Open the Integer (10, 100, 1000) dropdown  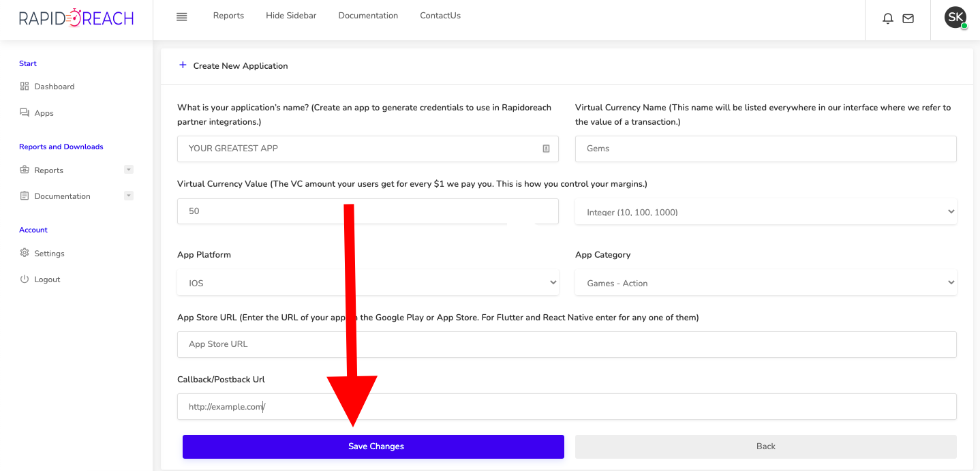click(766, 212)
